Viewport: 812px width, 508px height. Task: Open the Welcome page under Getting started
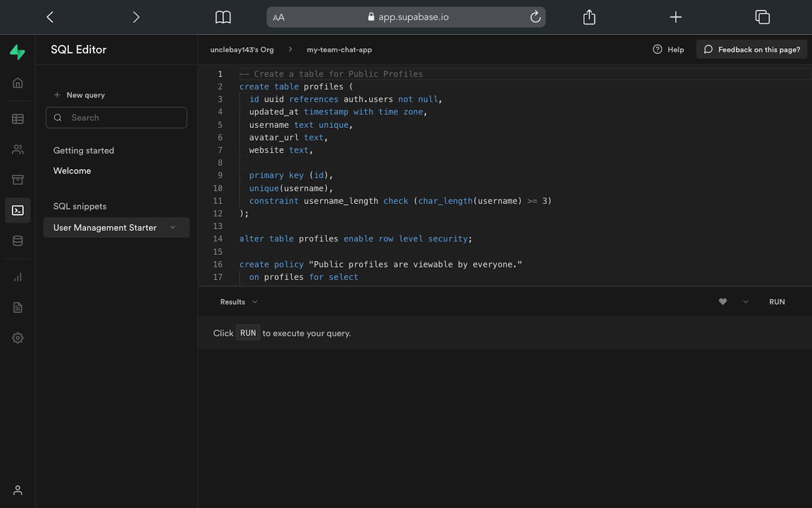point(72,171)
